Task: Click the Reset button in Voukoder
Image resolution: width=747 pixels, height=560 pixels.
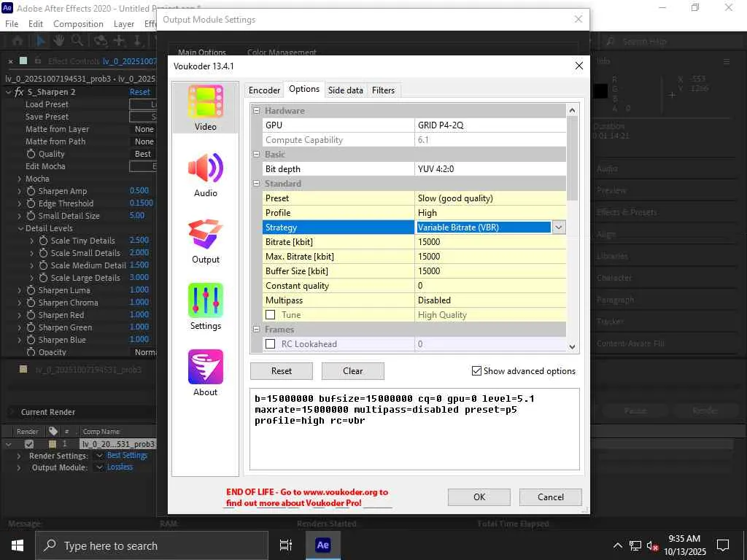Action: pos(282,371)
